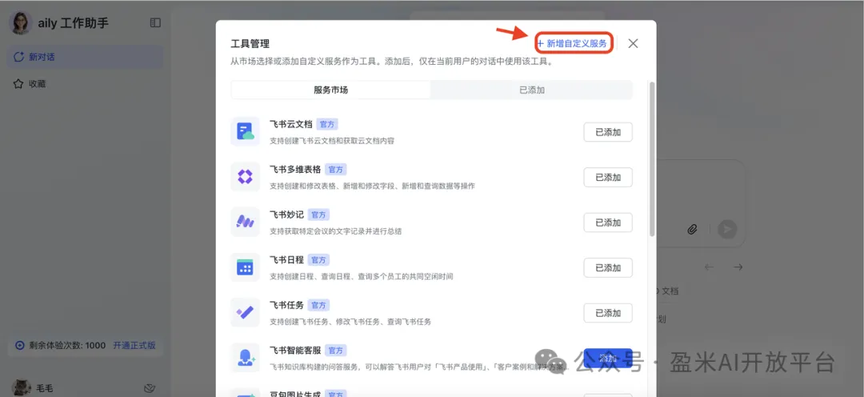Click the 飞书任务 service icon
864x397 pixels.
tap(245, 312)
